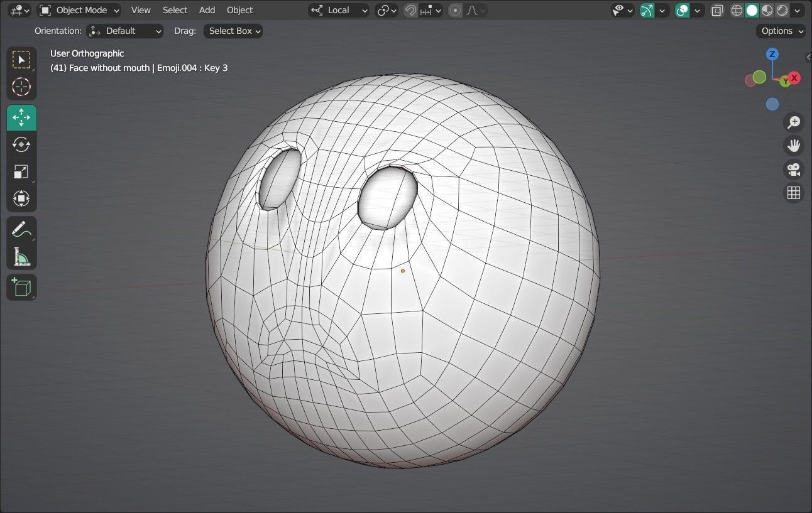
Task: Switch perspective/orthographic grid icon
Action: coord(794,193)
